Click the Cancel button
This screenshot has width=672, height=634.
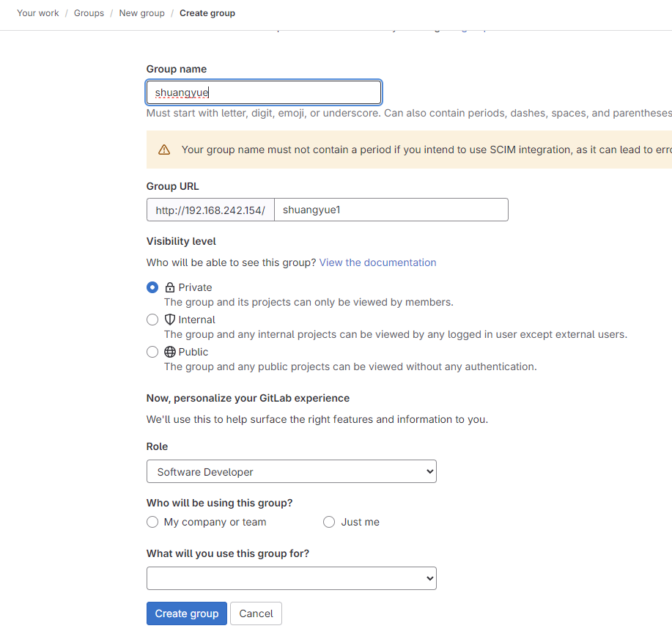click(256, 613)
